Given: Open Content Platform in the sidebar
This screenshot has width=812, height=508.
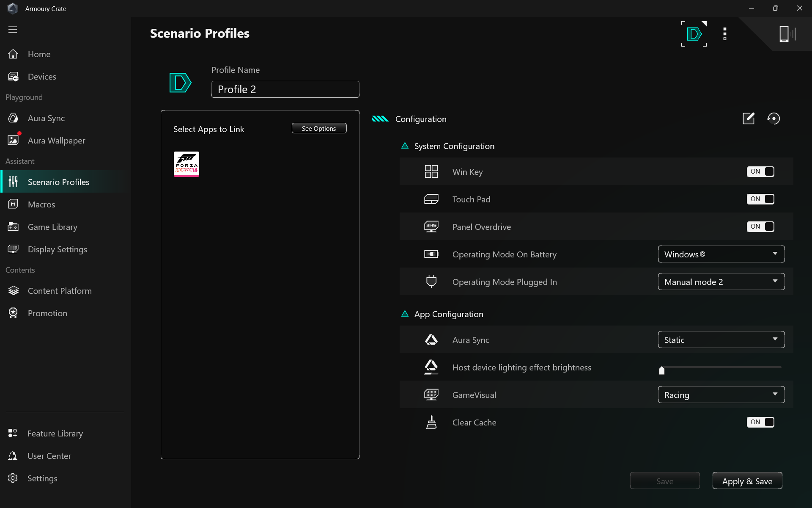Looking at the screenshot, I should 65,291.
